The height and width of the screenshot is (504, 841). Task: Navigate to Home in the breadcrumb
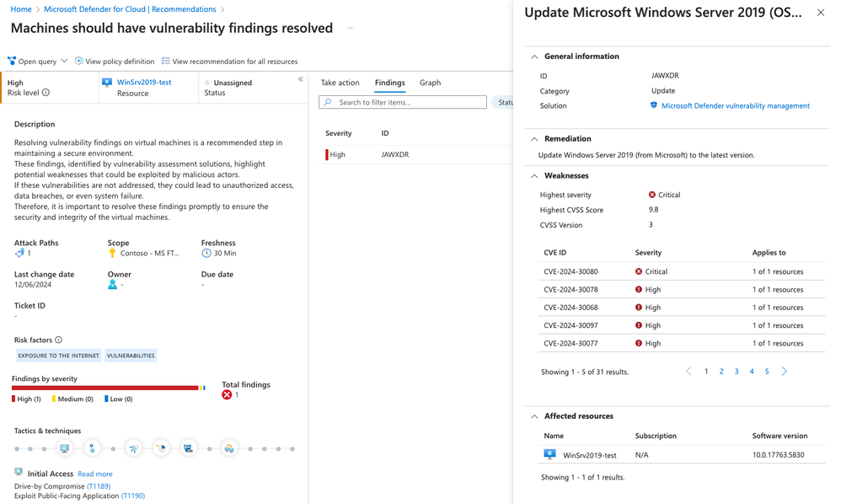[21, 9]
